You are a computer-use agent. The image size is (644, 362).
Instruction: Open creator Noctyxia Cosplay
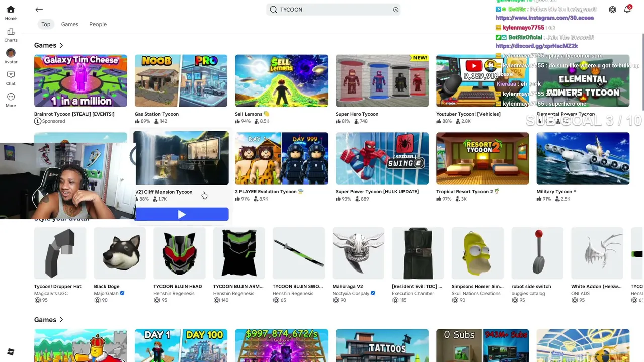coord(351,294)
